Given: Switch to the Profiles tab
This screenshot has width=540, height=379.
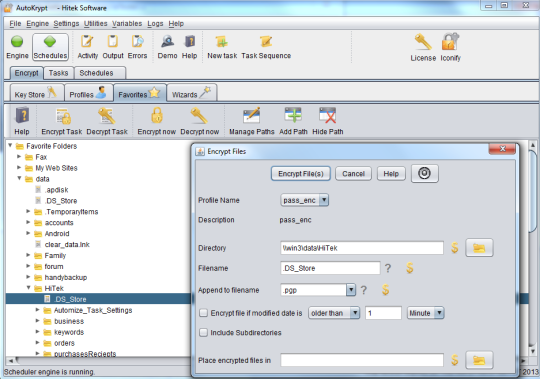Looking at the screenshot, I should (89, 93).
